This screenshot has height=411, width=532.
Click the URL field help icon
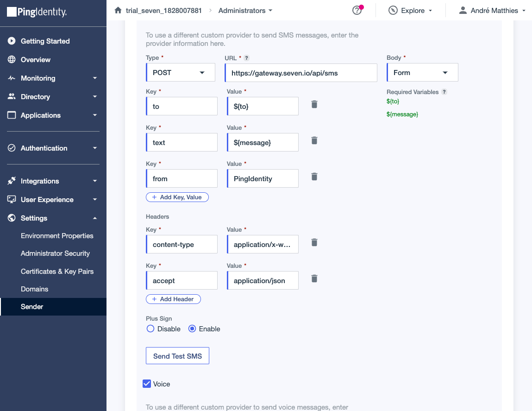[246, 58]
